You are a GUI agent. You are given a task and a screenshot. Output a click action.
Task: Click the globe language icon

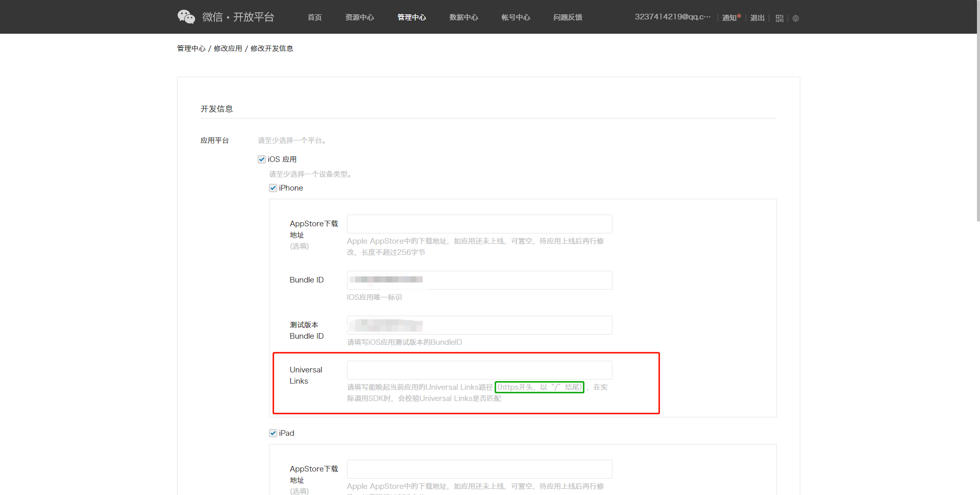795,18
